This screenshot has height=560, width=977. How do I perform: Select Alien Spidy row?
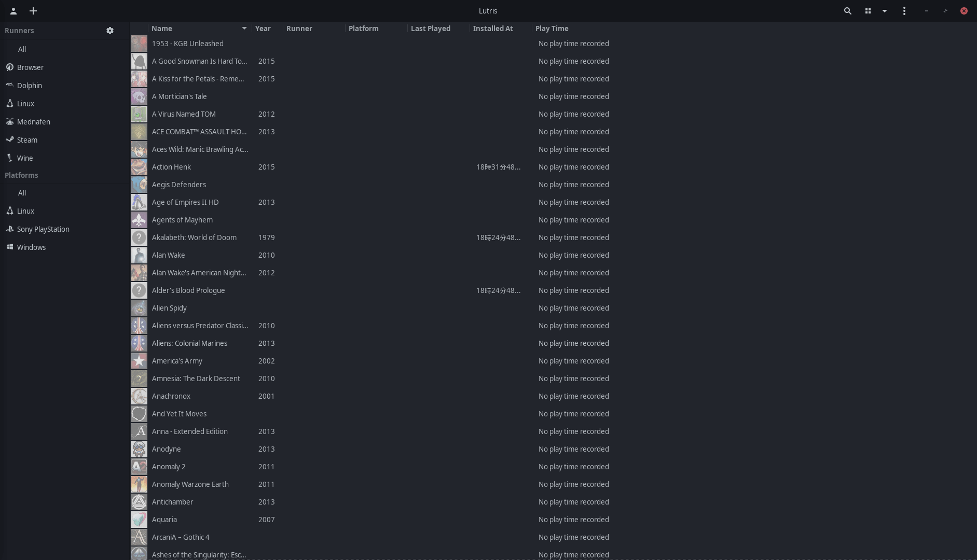[553, 308]
